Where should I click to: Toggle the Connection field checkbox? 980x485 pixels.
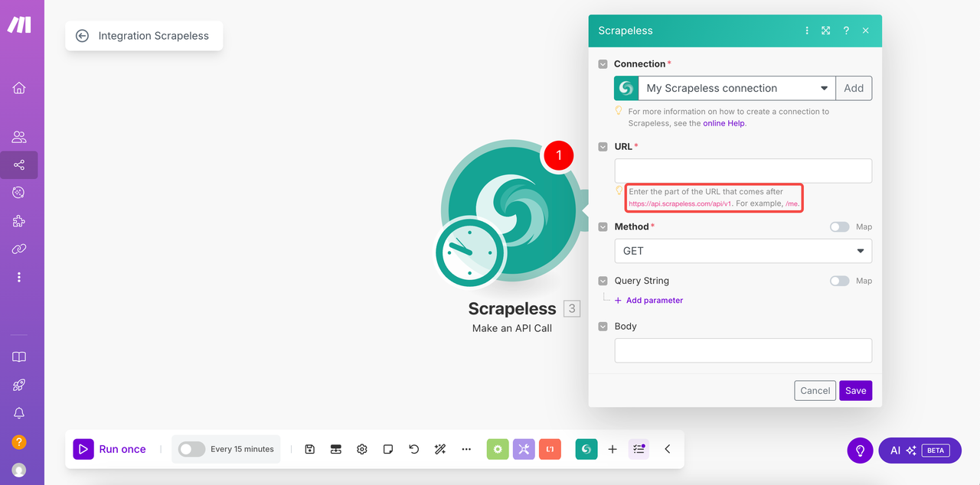coord(603,64)
